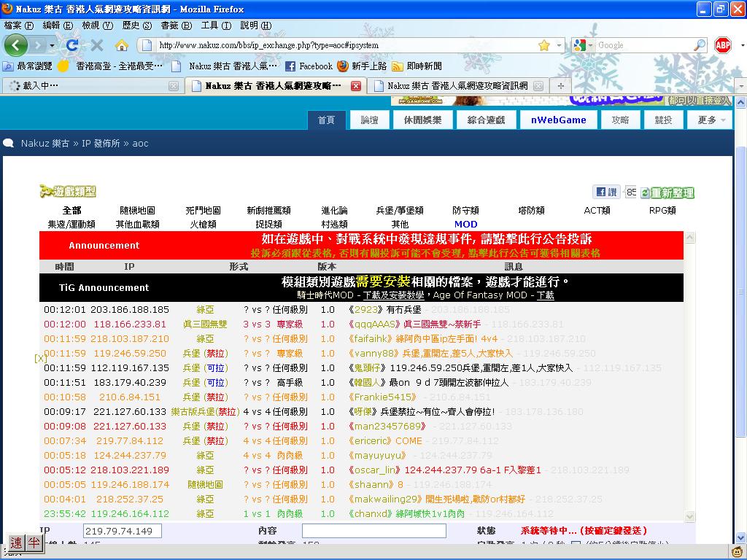Open the 攻略 navigation tab
Viewport: 747px width, 560px height.
coord(620,120)
